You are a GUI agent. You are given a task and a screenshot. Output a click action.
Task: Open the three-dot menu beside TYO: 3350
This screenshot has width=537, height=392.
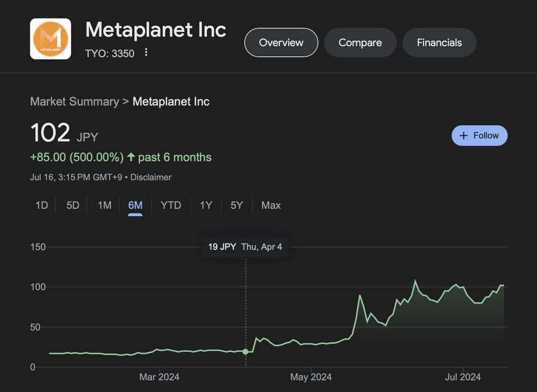[x=146, y=53]
